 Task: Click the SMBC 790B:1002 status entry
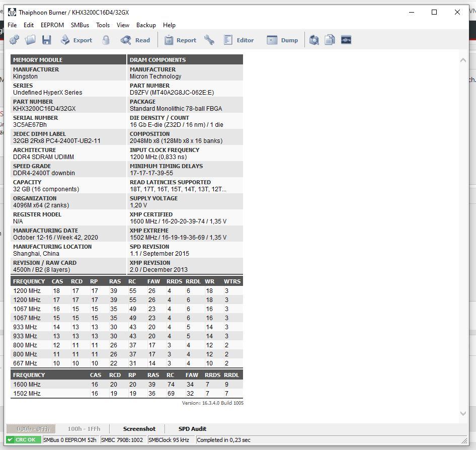click(122, 439)
